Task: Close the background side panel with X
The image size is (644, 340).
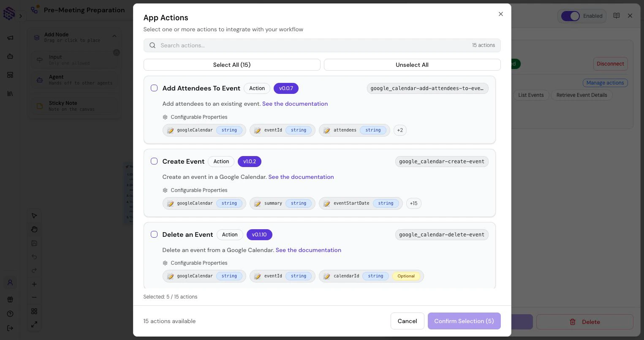Action: point(630,16)
